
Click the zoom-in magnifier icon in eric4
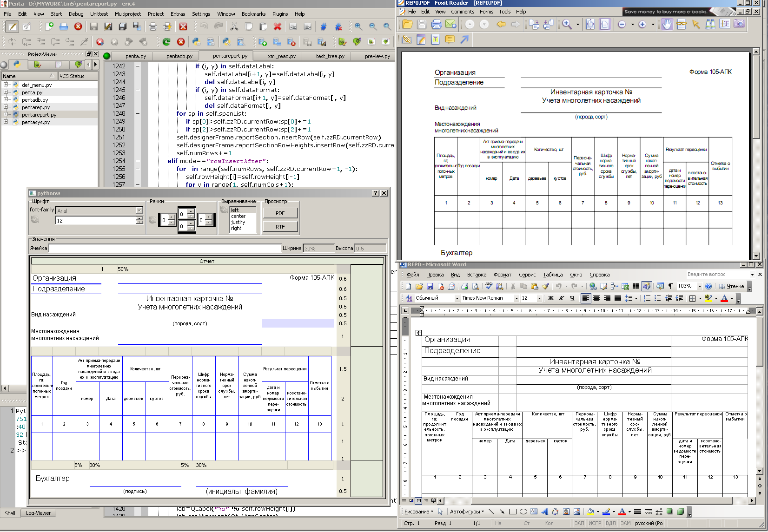pyautogui.click(x=358, y=26)
